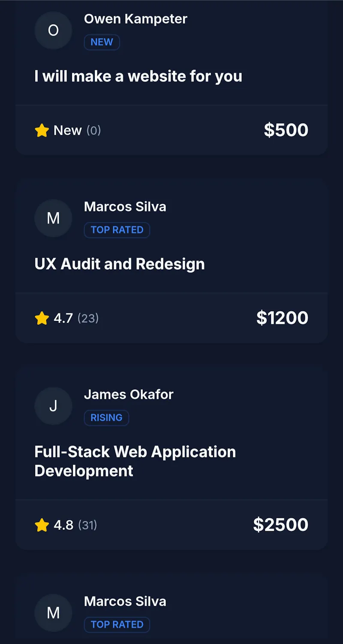This screenshot has height=644, width=343.
Task: Click the $1200 price
Action: click(x=282, y=318)
